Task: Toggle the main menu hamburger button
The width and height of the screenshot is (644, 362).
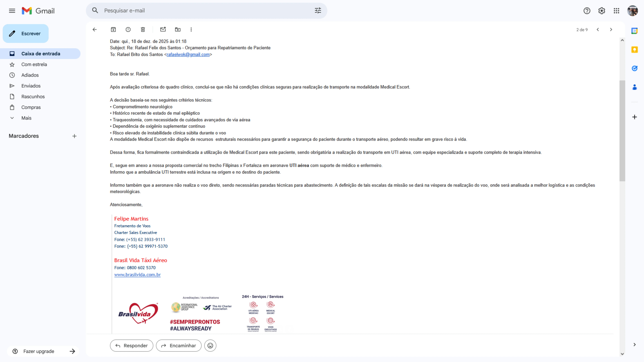Action: click(12, 11)
